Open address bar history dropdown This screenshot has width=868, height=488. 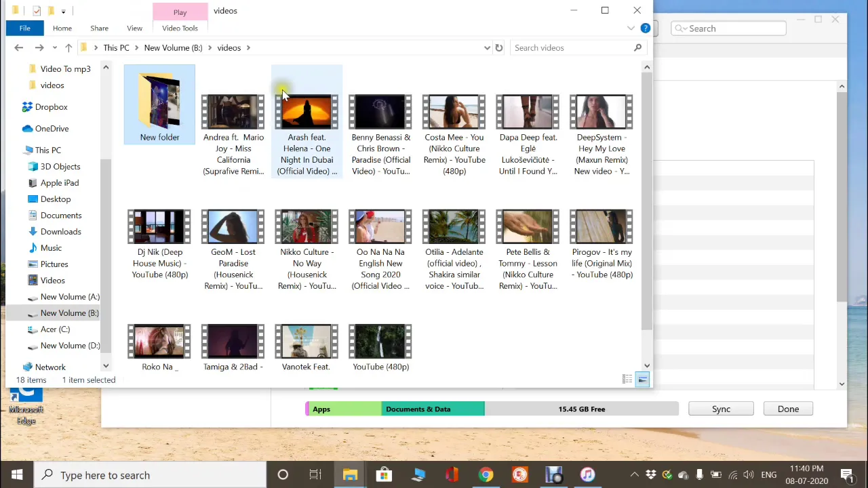(487, 47)
